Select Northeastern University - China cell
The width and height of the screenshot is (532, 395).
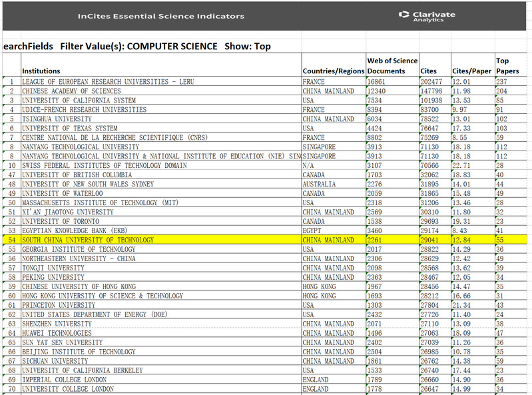coord(161,258)
